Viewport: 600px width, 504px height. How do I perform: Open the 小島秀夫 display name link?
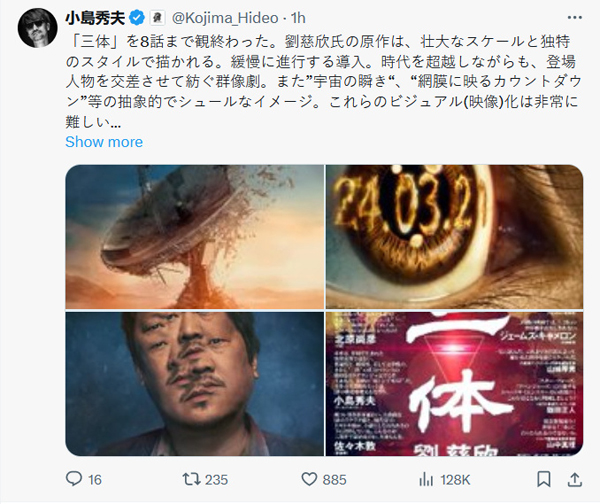96,18
